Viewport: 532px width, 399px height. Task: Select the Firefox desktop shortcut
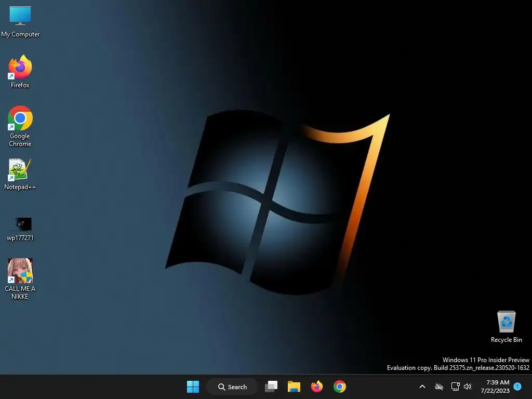(20, 72)
